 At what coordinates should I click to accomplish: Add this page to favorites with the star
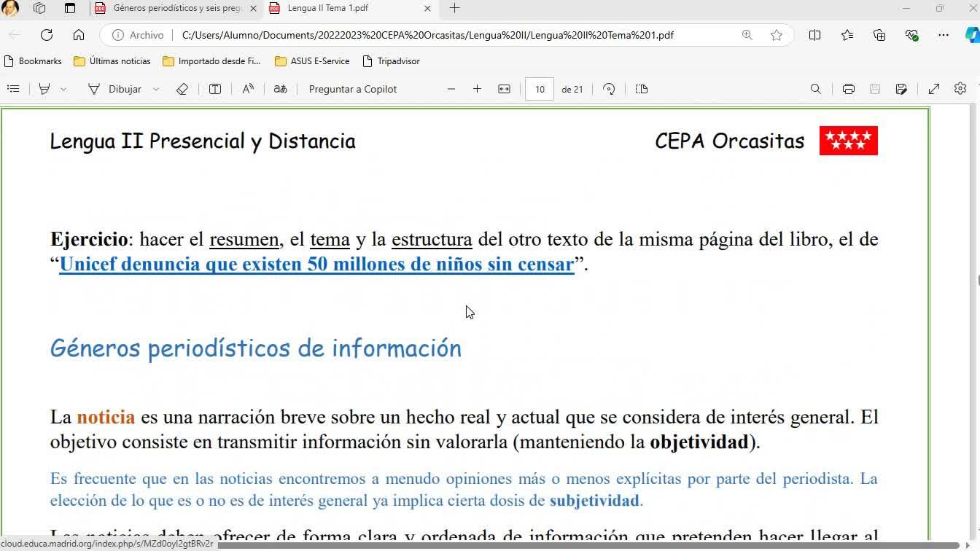tap(777, 35)
